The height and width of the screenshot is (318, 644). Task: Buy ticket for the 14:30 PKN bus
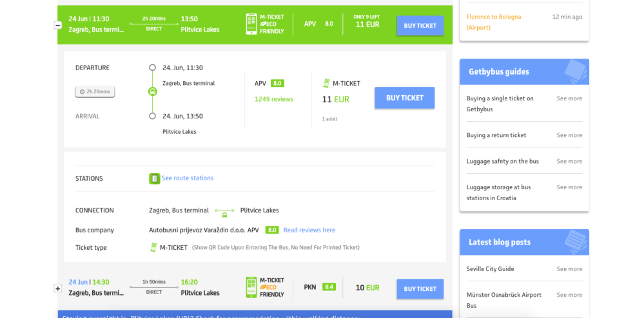pyautogui.click(x=420, y=289)
